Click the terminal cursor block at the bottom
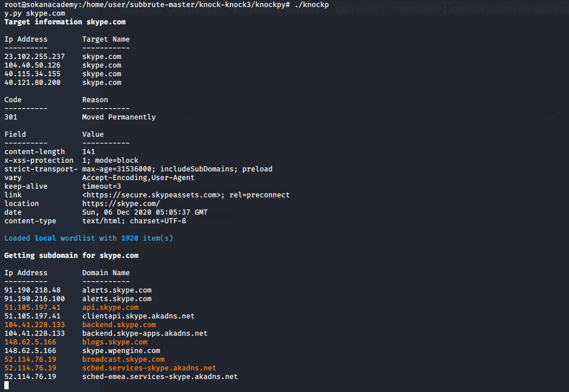The image size is (569, 392). point(6,385)
